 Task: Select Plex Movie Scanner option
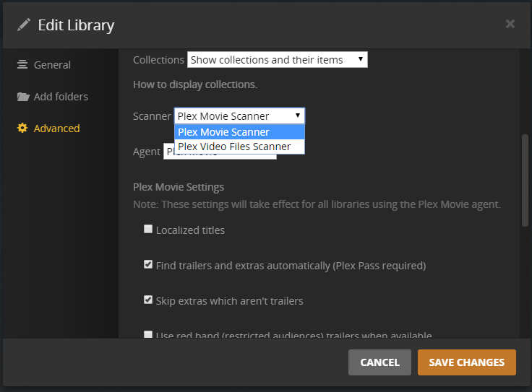(x=239, y=132)
